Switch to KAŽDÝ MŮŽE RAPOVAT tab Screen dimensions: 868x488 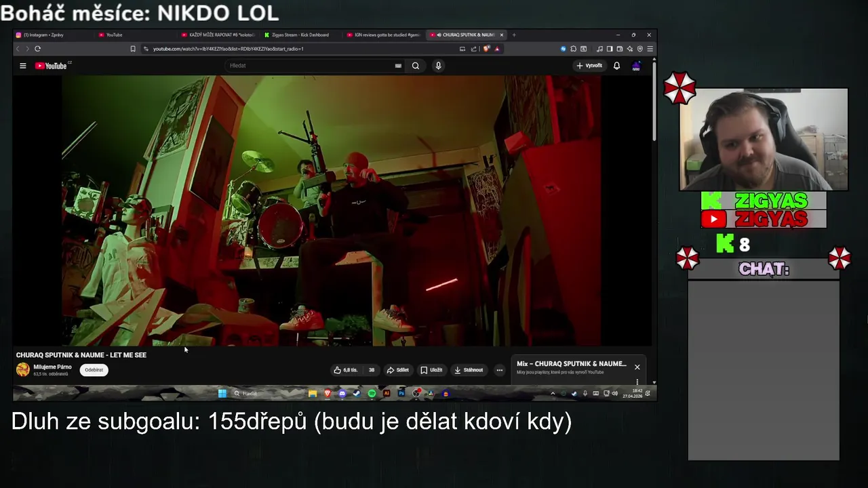218,35
